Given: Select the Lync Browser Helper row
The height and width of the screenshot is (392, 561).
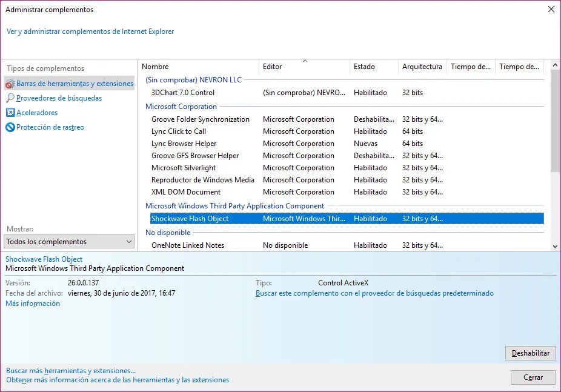Looking at the screenshot, I should coord(347,144).
